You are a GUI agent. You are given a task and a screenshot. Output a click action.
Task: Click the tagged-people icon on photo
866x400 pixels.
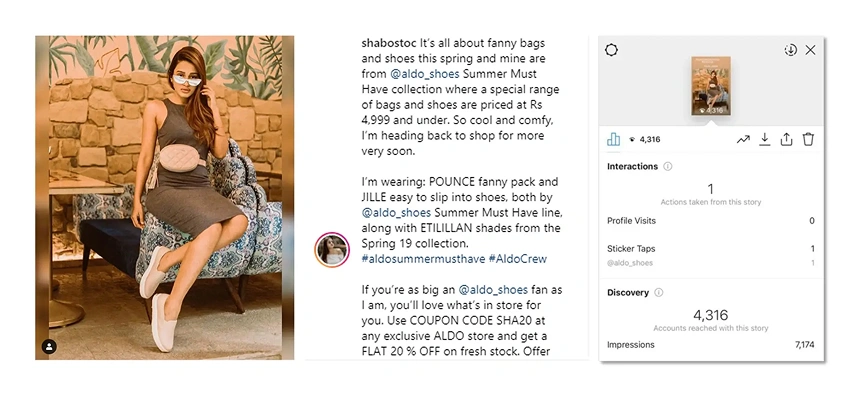tap(49, 346)
